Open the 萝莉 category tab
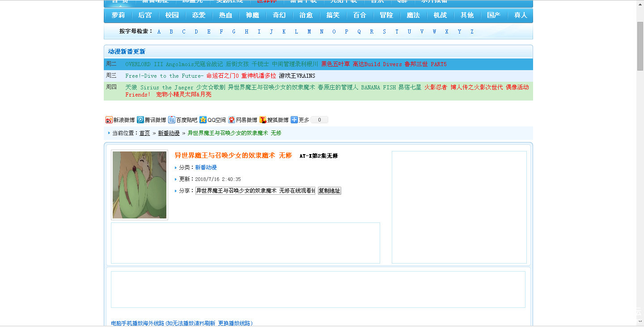644x327 pixels. [x=119, y=15]
